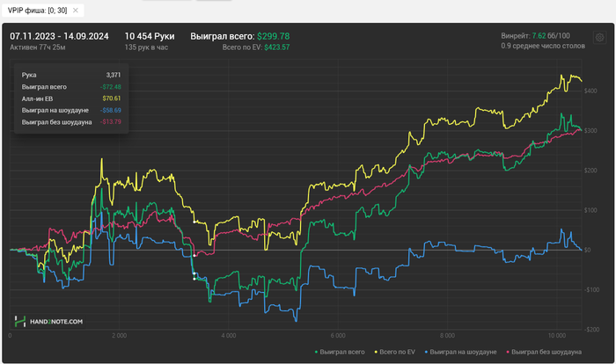
Task: Select the VPIP фиша: [0; 30] filter tag
Action: [x=37, y=11]
